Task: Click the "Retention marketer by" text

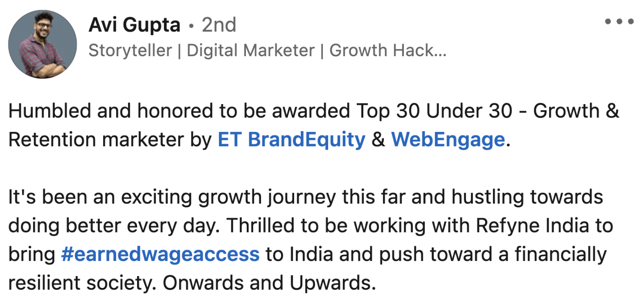Action: 110,140
